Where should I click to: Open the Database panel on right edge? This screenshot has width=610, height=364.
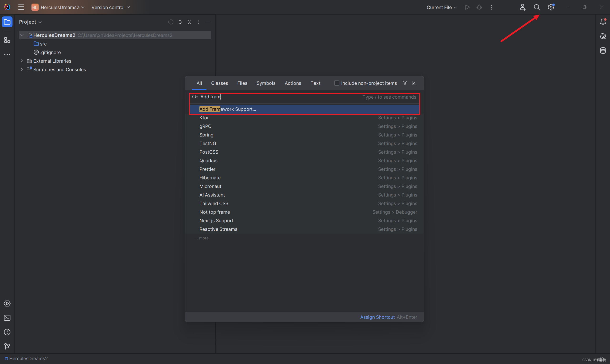[x=603, y=51]
